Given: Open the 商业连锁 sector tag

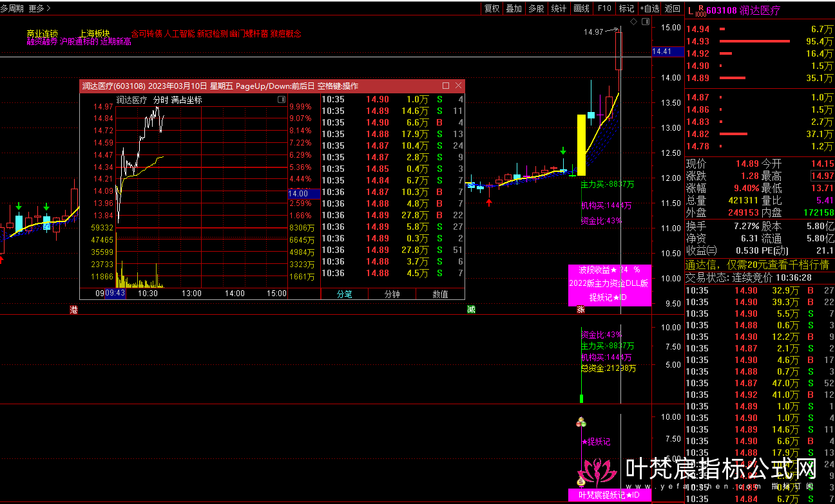Looking at the screenshot, I should pos(43,33).
